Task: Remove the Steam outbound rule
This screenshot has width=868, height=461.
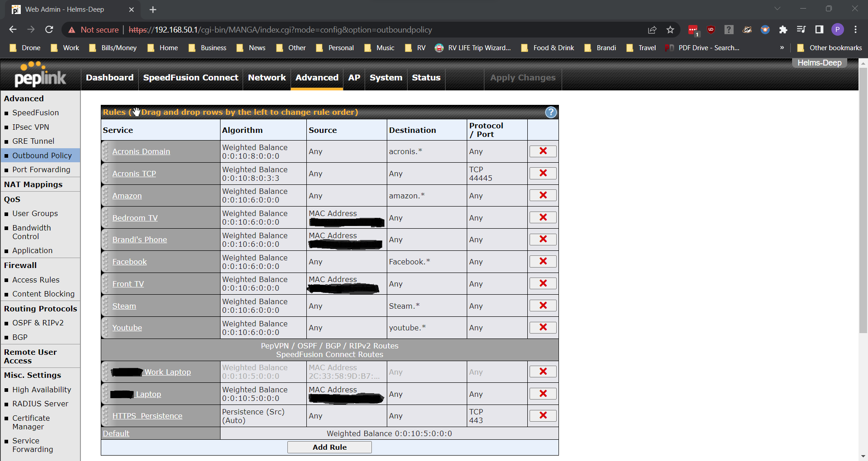Action: 543,306
